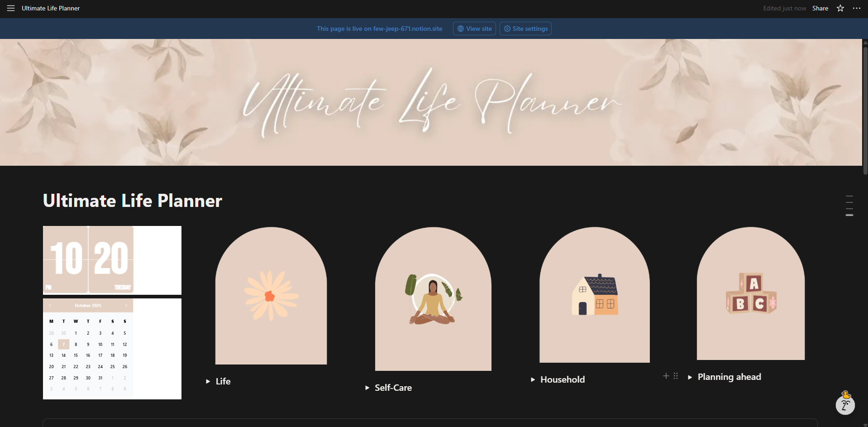Expand the Life toggle

(208, 382)
